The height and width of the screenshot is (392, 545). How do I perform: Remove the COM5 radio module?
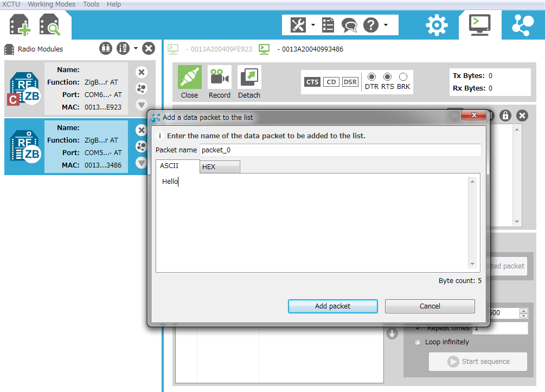141,130
